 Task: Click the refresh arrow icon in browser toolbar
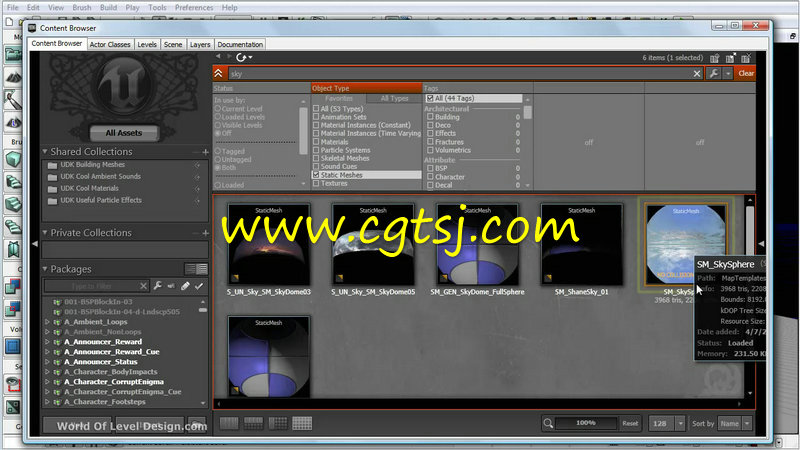241,57
